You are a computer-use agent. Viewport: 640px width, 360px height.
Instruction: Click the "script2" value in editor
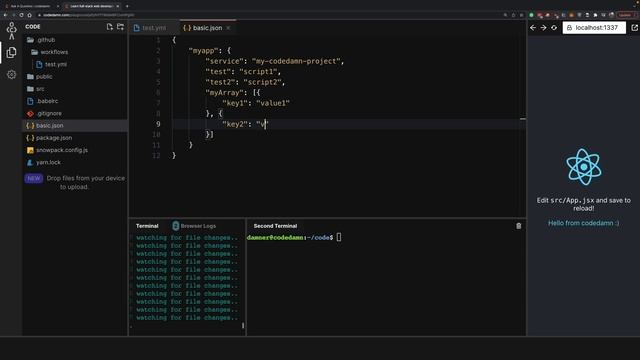coord(262,82)
